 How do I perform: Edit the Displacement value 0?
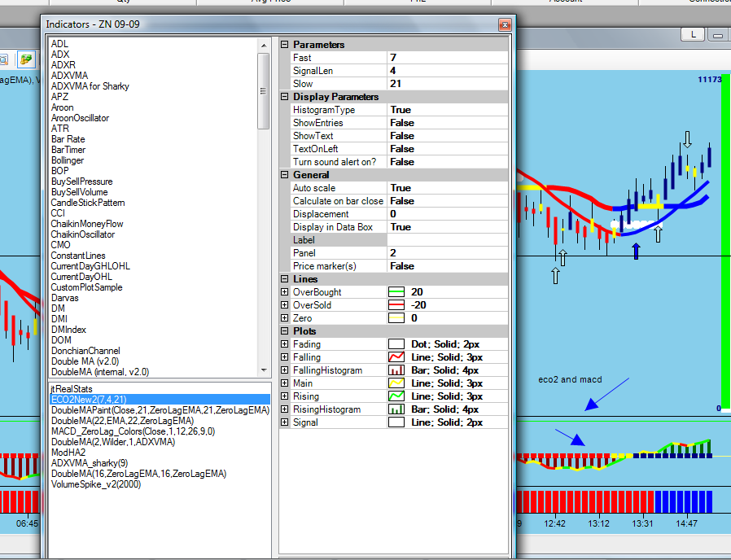[448, 214]
